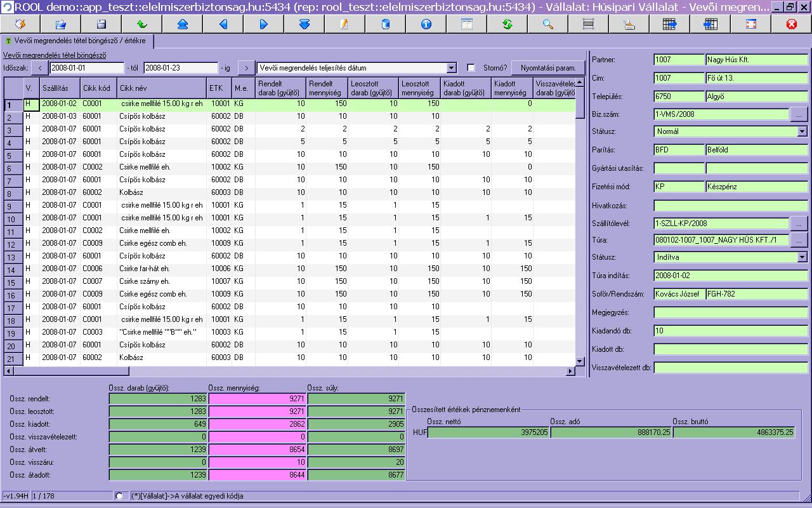The height and width of the screenshot is (508, 812).
Task: Click the save (floppy disk) toolbar icon
Action: coord(101,24)
